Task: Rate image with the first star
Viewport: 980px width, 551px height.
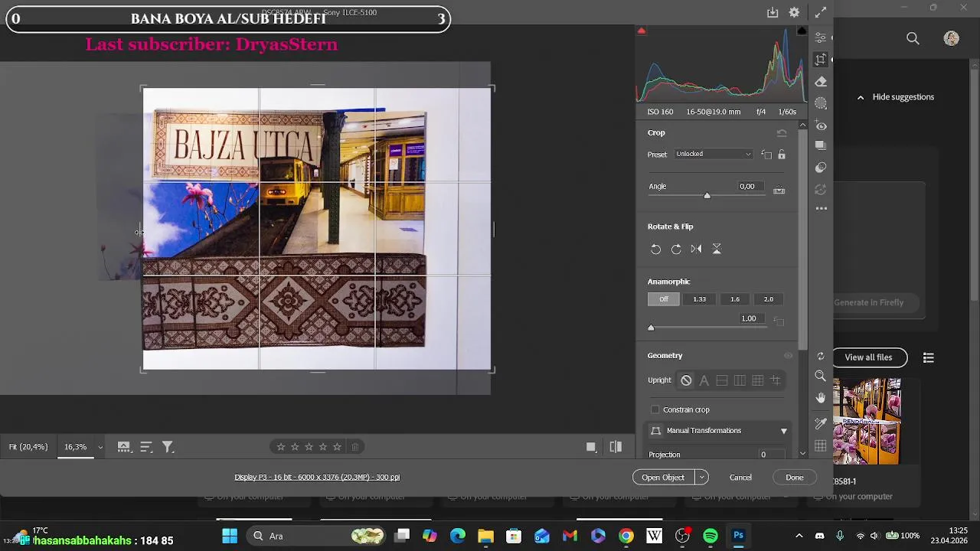Action: pyautogui.click(x=281, y=447)
